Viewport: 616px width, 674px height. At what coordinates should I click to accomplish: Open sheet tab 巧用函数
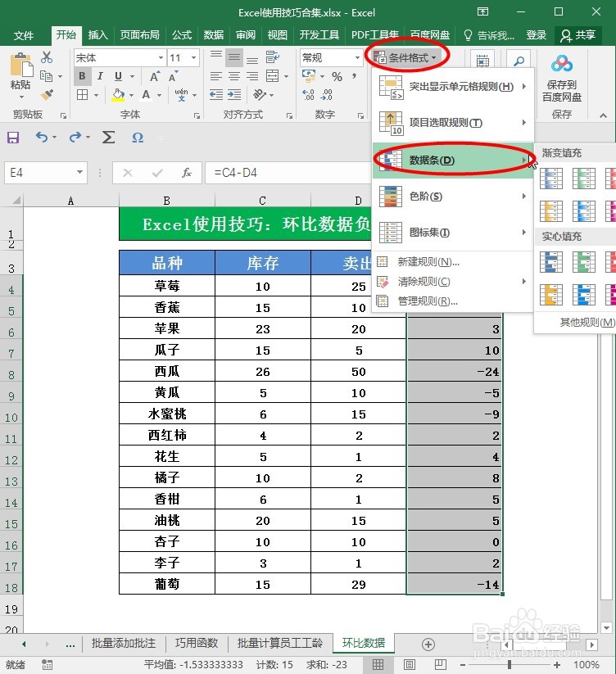[197, 643]
